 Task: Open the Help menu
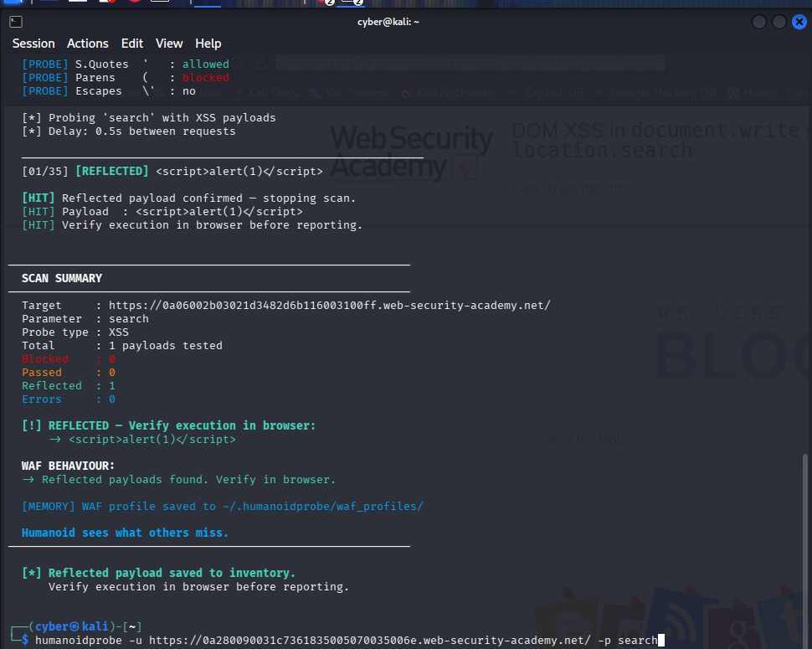[x=208, y=44]
